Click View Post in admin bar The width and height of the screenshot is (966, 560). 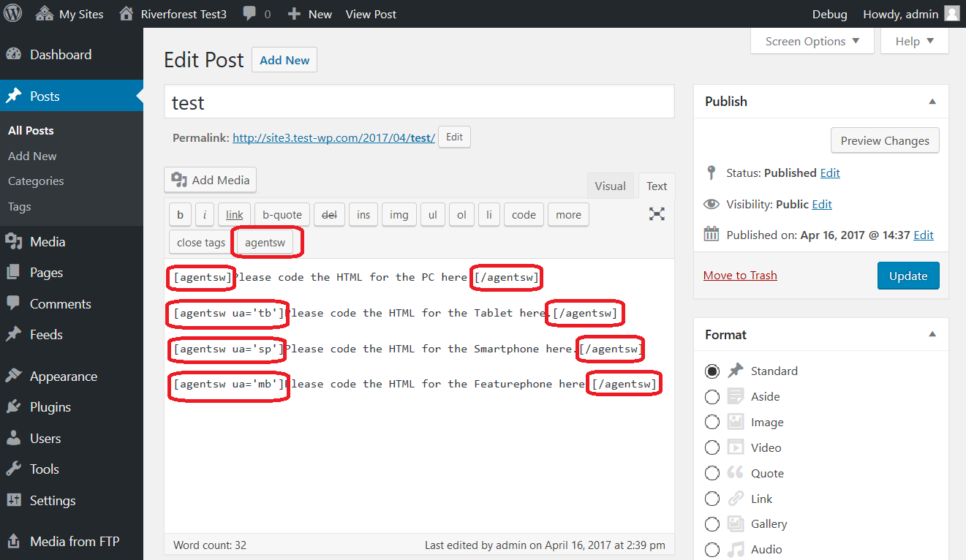pyautogui.click(x=371, y=14)
